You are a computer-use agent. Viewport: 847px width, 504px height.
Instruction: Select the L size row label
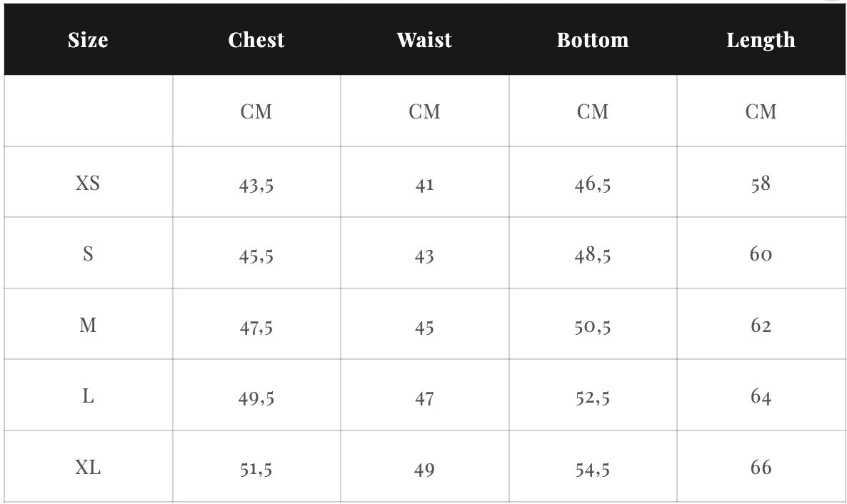[x=88, y=396]
